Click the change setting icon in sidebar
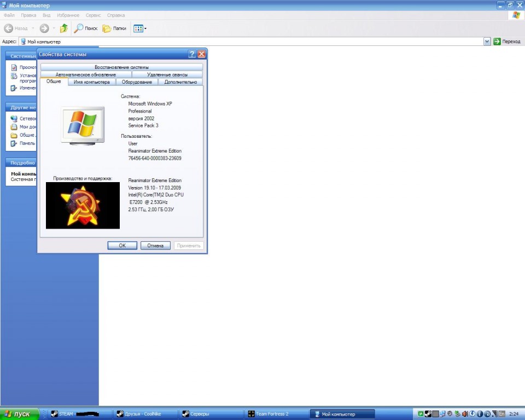This screenshot has height=420, width=525. (x=14, y=88)
